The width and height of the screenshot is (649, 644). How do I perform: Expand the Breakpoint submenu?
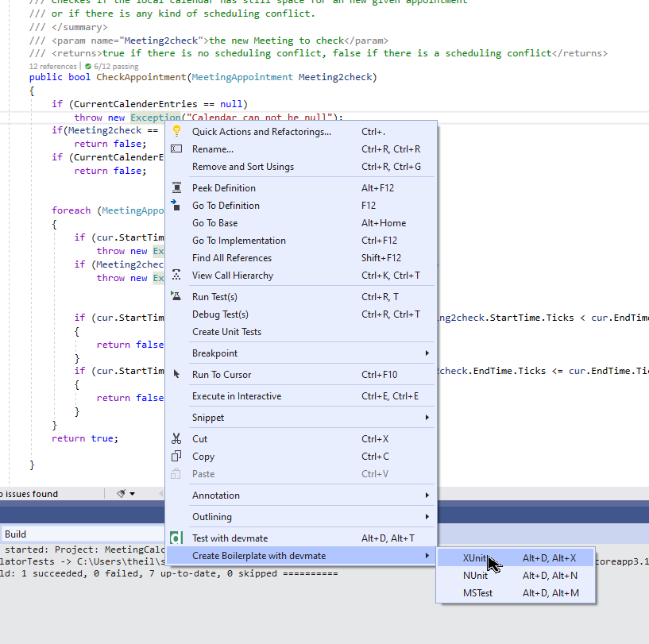coord(301,353)
